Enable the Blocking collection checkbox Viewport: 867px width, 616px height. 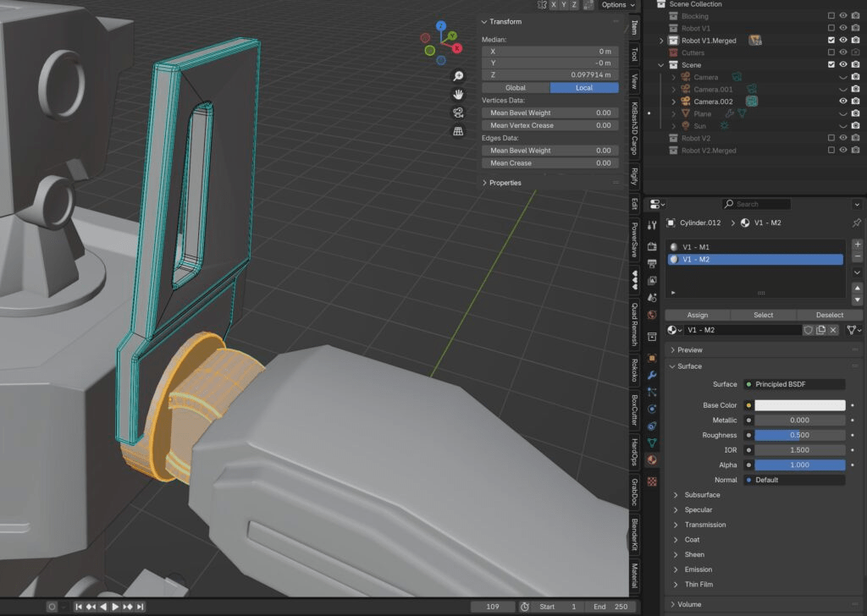[x=831, y=16]
